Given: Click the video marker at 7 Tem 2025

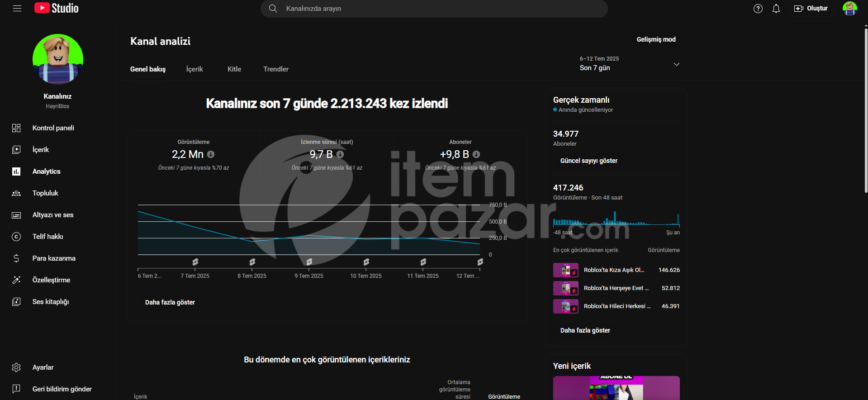Looking at the screenshot, I should (195, 262).
